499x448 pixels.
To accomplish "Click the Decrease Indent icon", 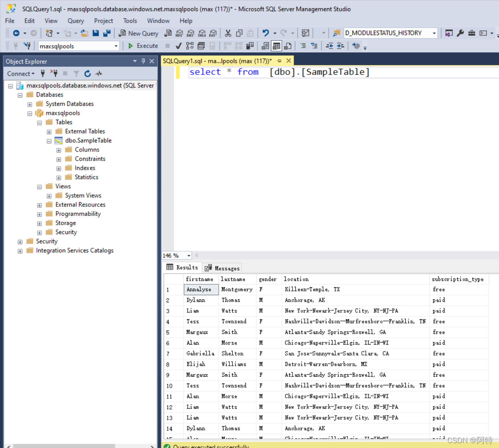I will [x=330, y=46].
